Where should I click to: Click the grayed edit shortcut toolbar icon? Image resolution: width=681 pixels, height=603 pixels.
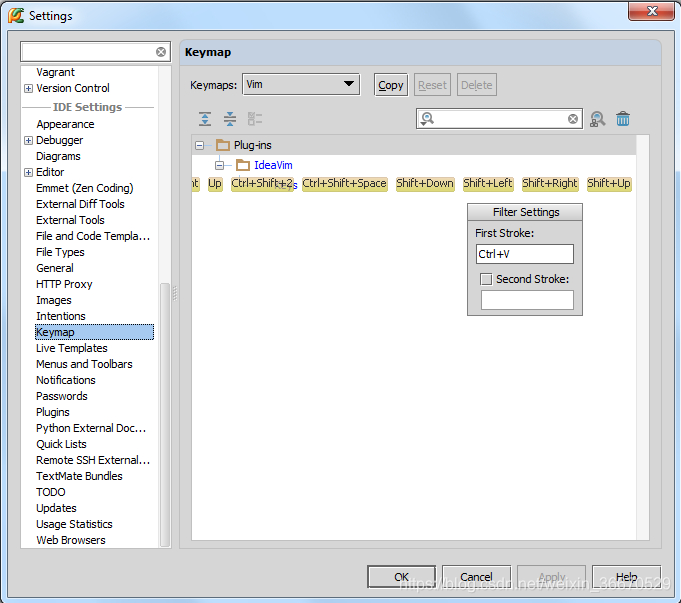pos(255,119)
